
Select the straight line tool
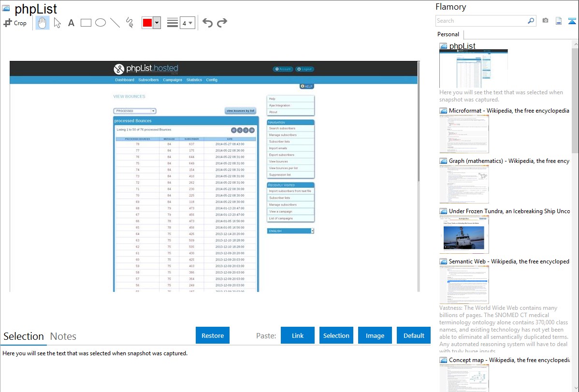[x=115, y=23]
